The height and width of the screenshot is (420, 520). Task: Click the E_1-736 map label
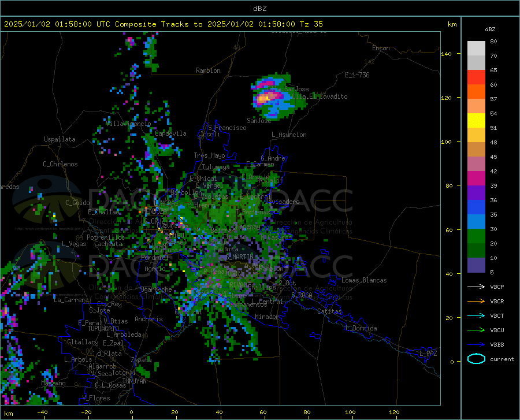tap(357, 75)
